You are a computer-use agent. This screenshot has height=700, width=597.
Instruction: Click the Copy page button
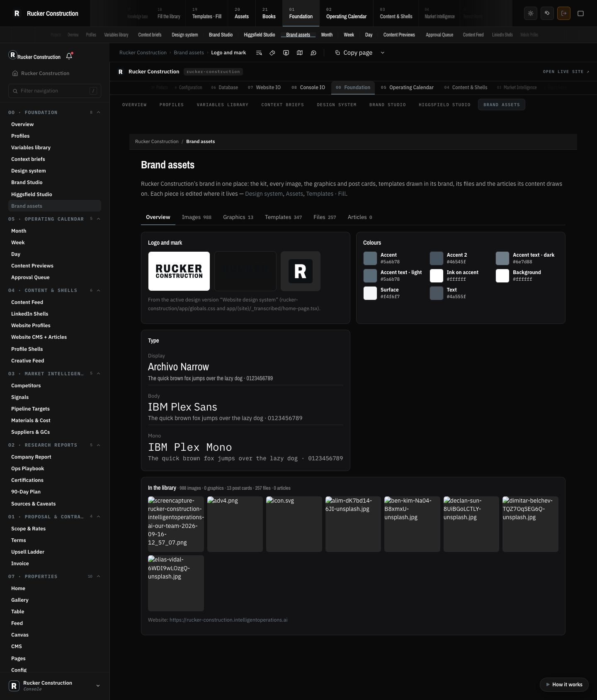tap(354, 53)
